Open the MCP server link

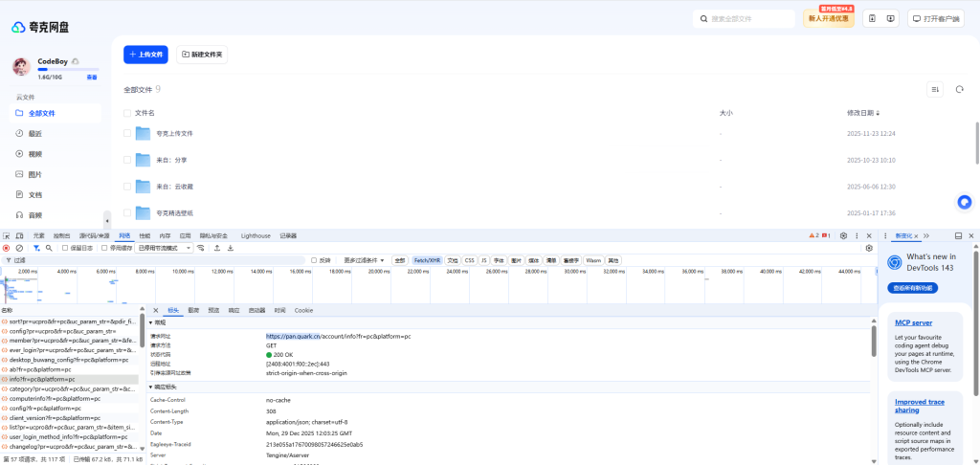click(913, 322)
